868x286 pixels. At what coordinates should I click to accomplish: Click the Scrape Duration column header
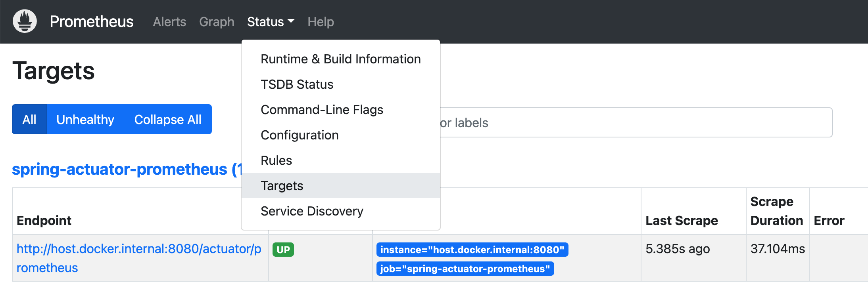[776, 211]
